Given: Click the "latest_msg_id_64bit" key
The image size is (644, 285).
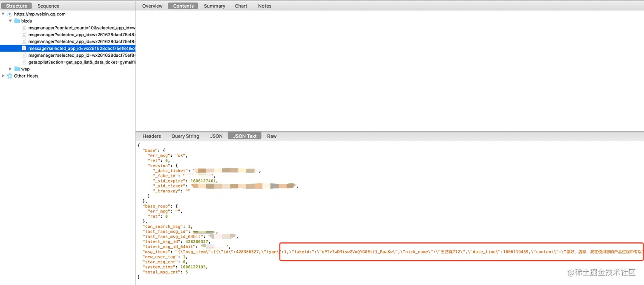Looking at the screenshot, I should (169, 247).
